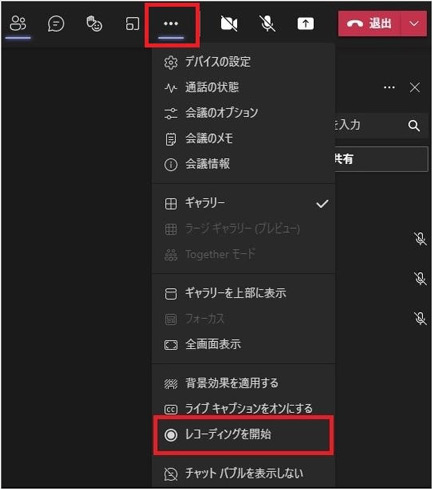Image resolution: width=432 pixels, height=489 pixels.
Task: Click the share invite button (共有)
Action: [x=381, y=159]
